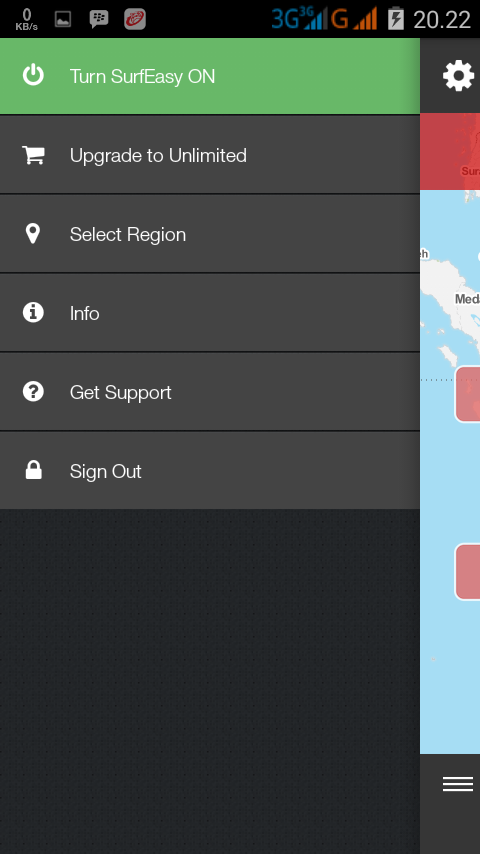Open the Info menu entry
480x854 pixels.
pyautogui.click(x=210, y=313)
